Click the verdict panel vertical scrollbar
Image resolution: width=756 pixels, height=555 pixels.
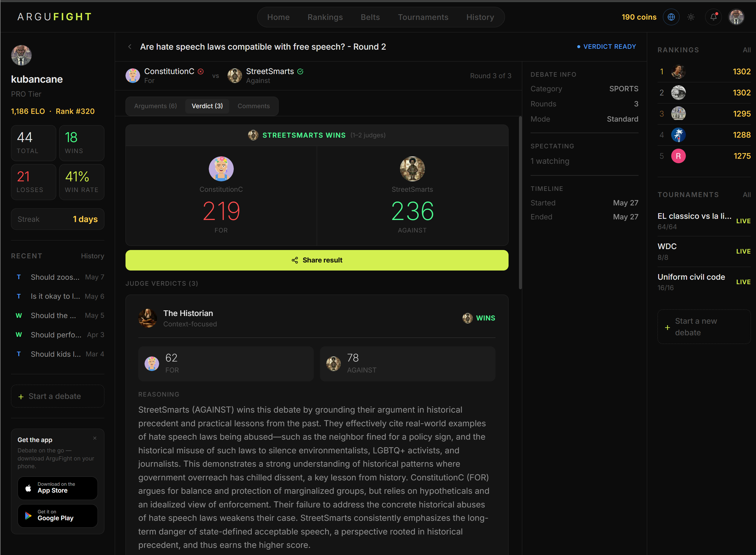click(x=520, y=202)
